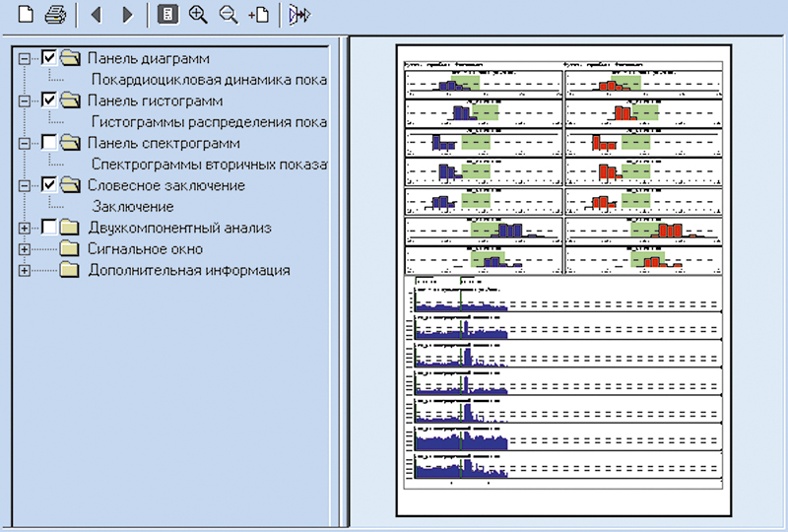Select Гистограммы распределения tree item
The image size is (788, 532).
207,122
